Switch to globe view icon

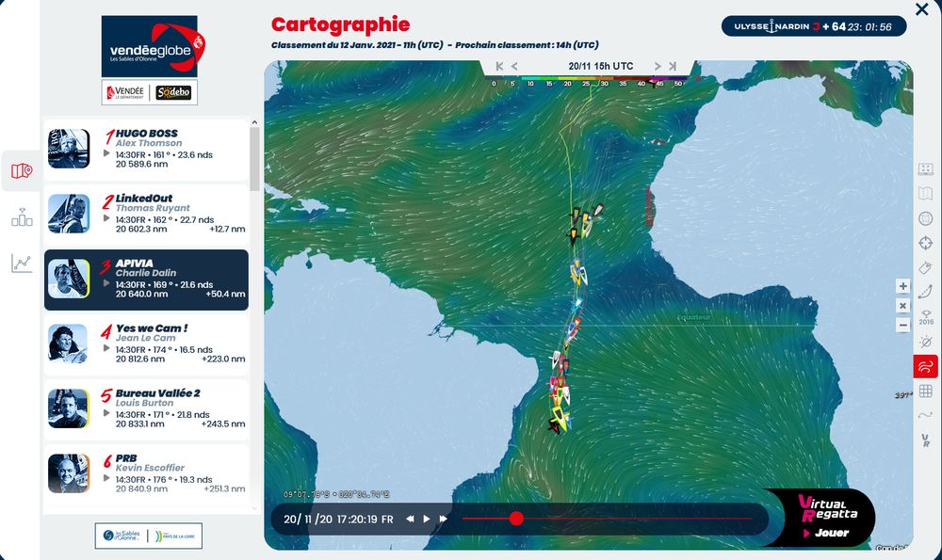click(x=926, y=218)
